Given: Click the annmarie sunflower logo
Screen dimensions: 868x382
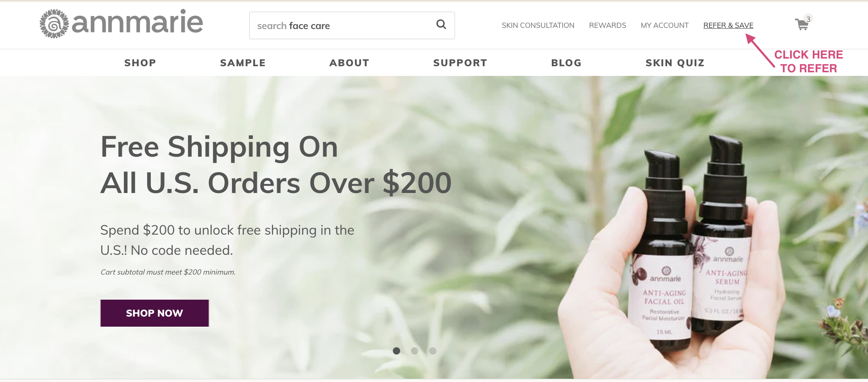Looking at the screenshot, I should 121,23.
